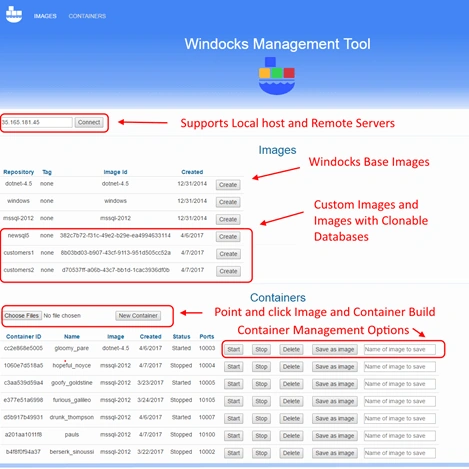Focus image name field for furious_galileo

400,401
